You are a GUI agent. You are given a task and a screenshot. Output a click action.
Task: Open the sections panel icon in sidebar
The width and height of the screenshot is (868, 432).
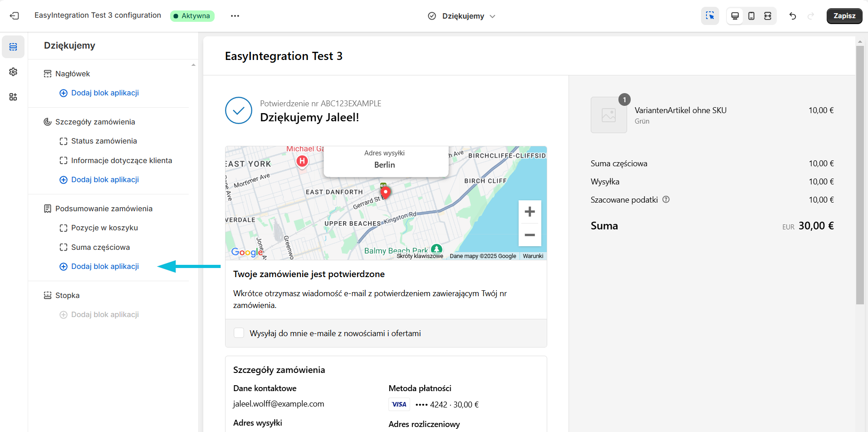(x=13, y=47)
